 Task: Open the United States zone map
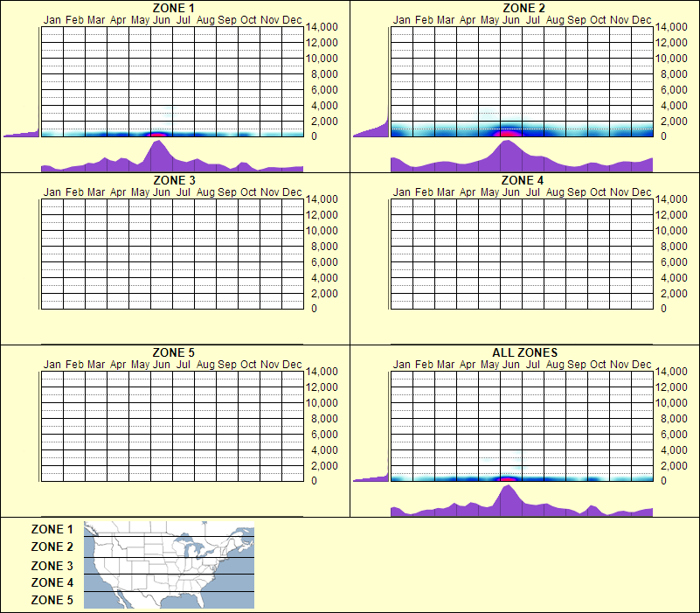click(x=168, y=564)
